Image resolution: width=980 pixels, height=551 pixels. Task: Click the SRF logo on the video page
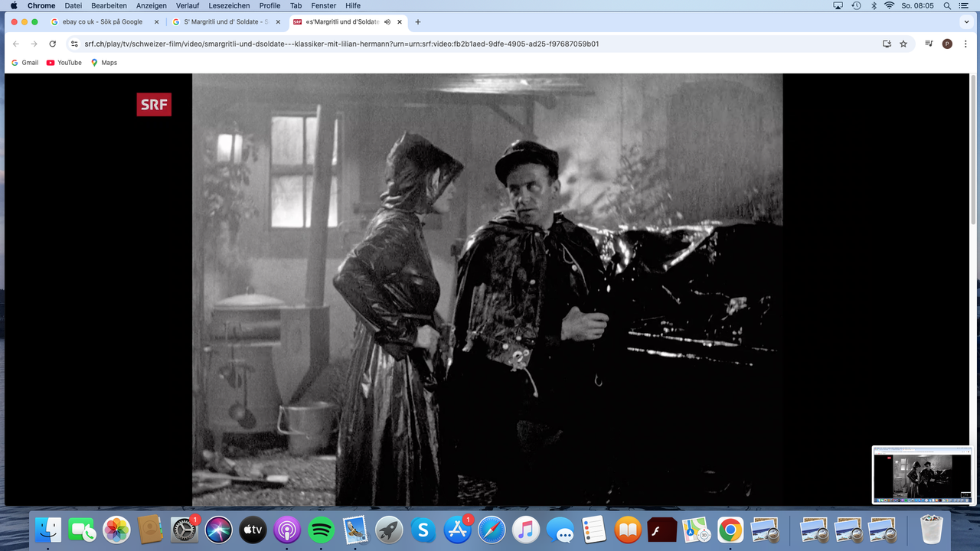click(x=154, y=105)
